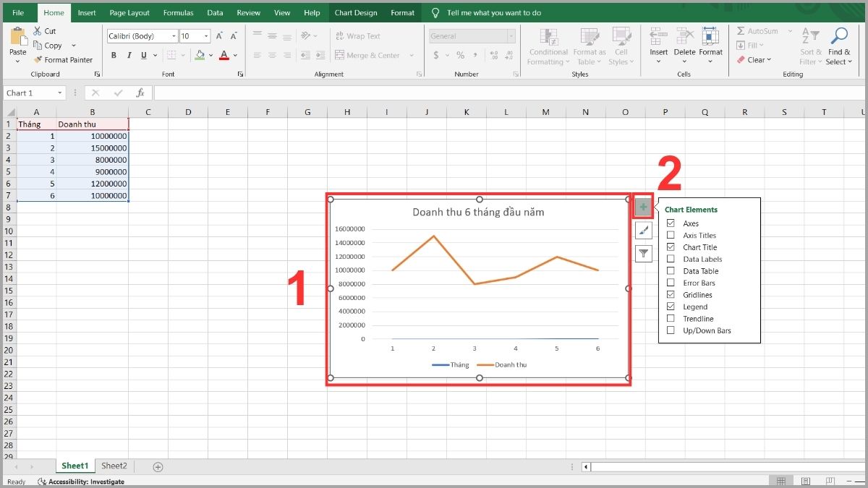The image size is (868, 488).
Task: Click the Italic formatting icon
Action: pyautogui.click(x=129, y=56)
